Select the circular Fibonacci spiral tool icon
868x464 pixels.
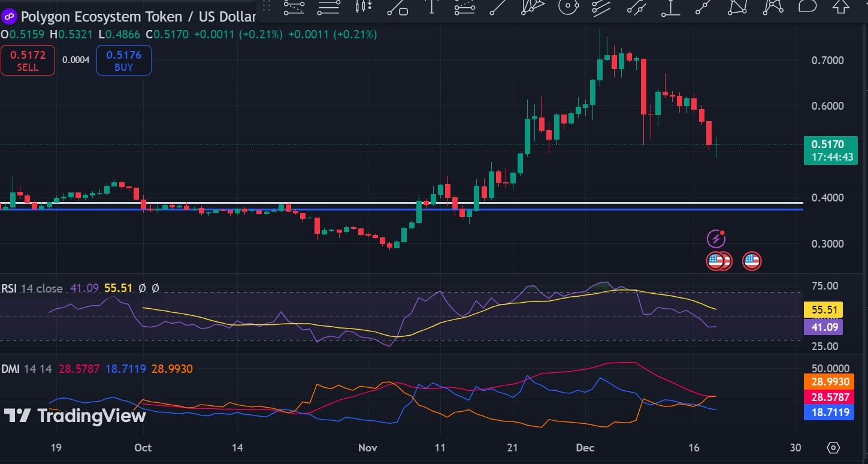(568, 7)
